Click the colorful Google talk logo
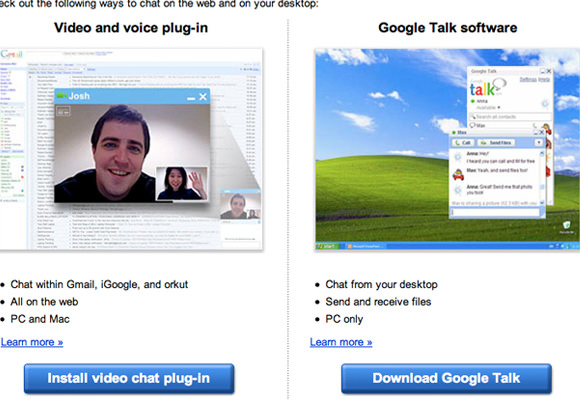The height and width of the screenshot is (400, 580). pos(487,88)
